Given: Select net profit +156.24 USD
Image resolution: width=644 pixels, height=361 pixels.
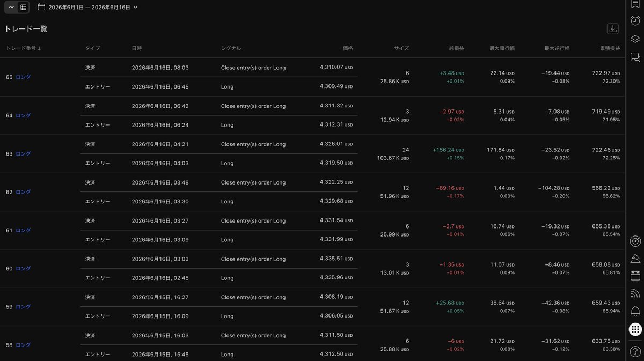Looking at the screenshot, I should point(448,150).
